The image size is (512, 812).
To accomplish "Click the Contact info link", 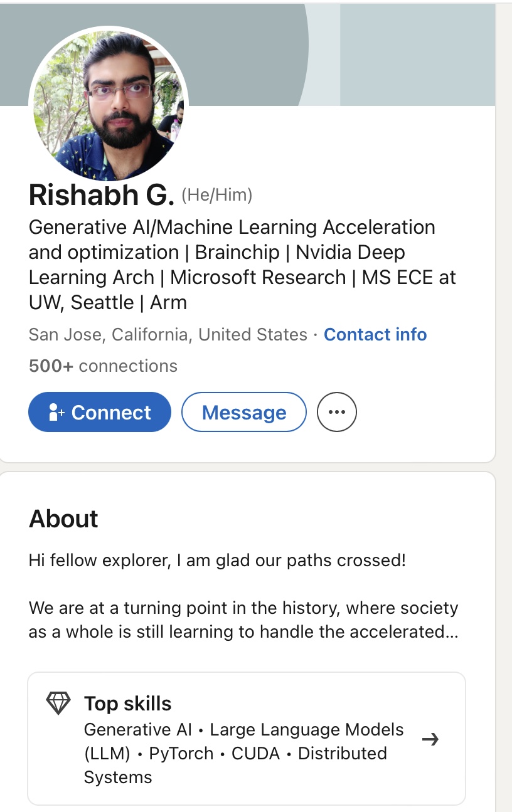I will tap(375, 335).
